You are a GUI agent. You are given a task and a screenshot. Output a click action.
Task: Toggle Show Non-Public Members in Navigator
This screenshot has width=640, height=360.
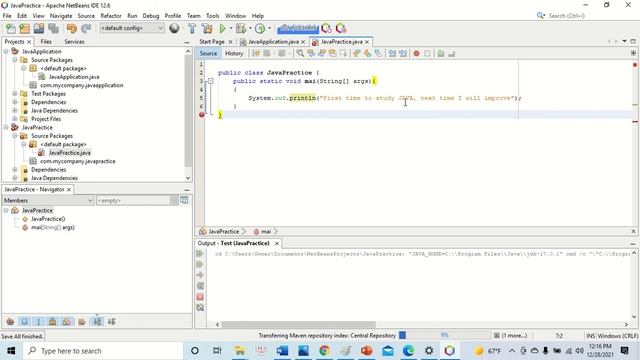click(53, 322)
